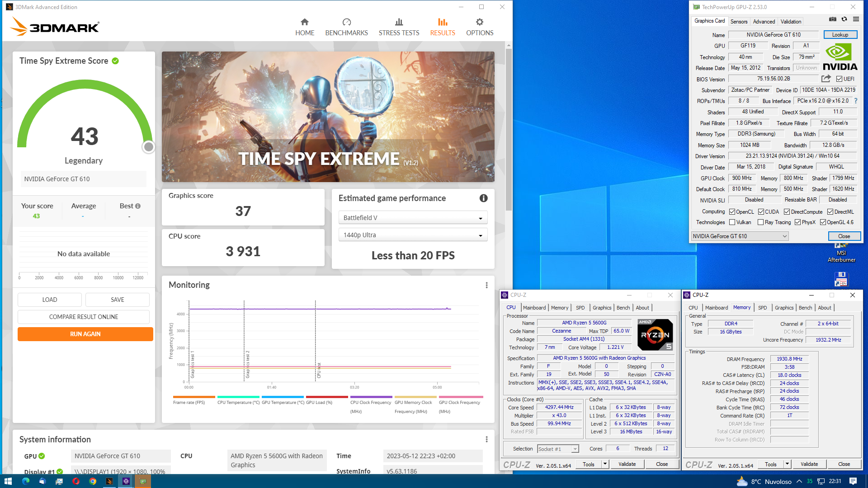The image size is (868, 488).
Task: Launch Google Chrome from taskbar
Action: click(92, 481)
